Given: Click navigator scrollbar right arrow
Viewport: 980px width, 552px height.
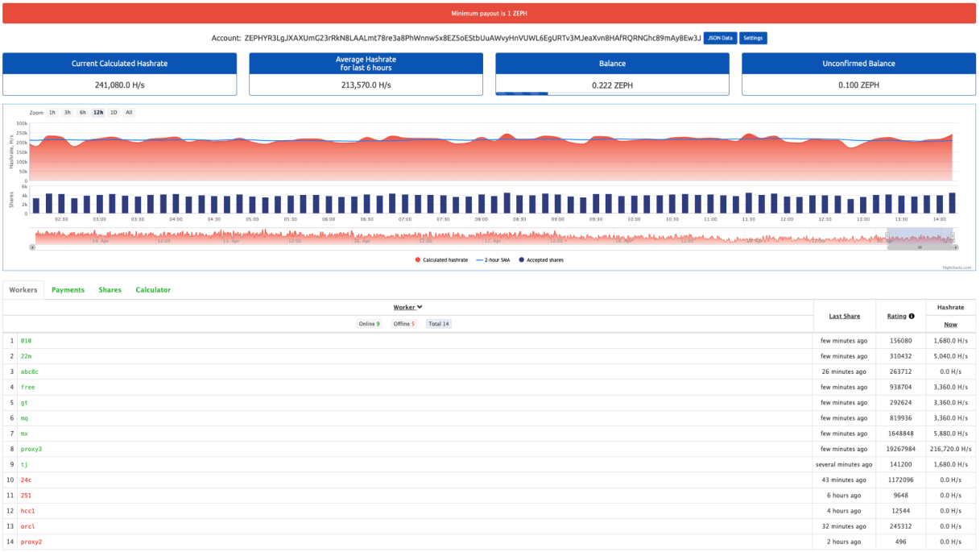Looking at the screenshot, I should pyautogui.click(x=957, y=247).
